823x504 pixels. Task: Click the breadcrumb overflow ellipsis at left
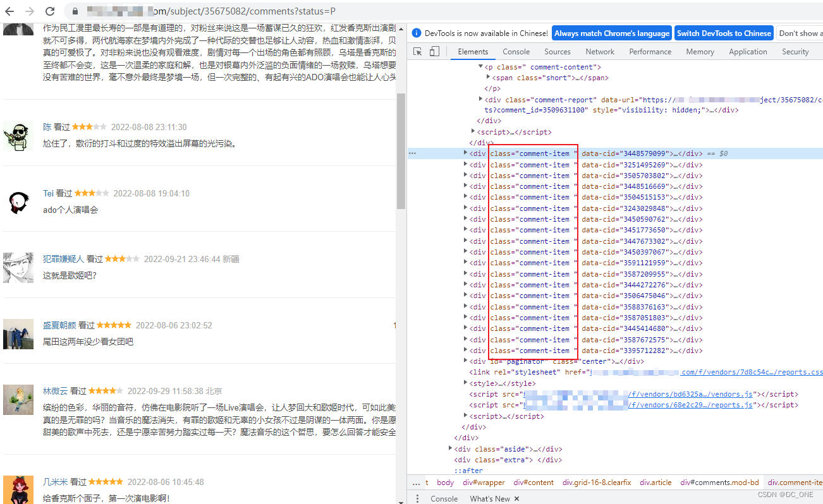click(416, 483)
